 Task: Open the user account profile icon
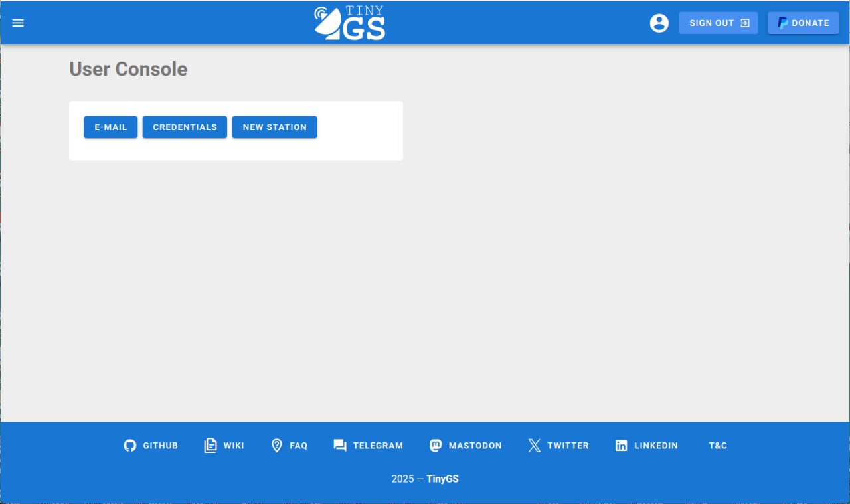click(659, 23)
